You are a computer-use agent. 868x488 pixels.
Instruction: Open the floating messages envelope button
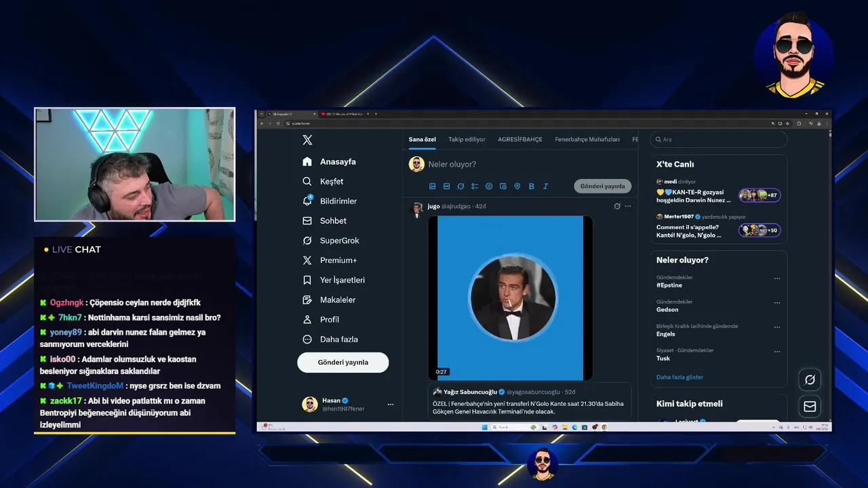(x=810, y=406)
